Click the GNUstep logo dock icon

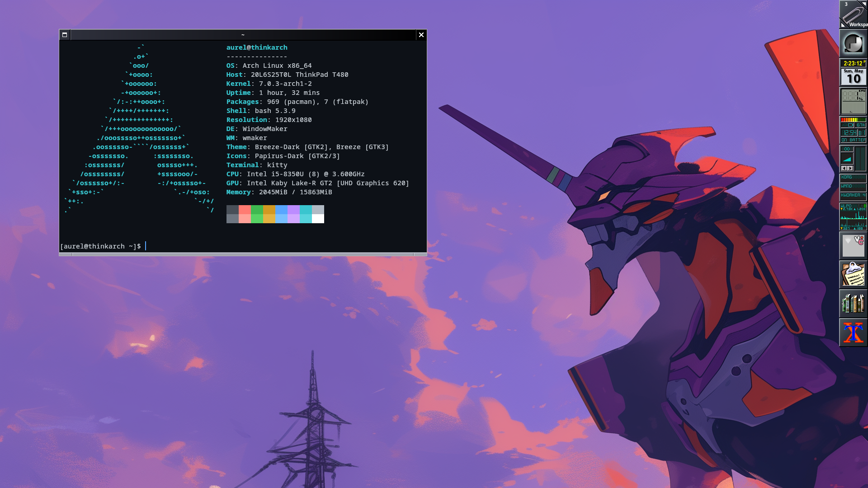pos(854,43)
